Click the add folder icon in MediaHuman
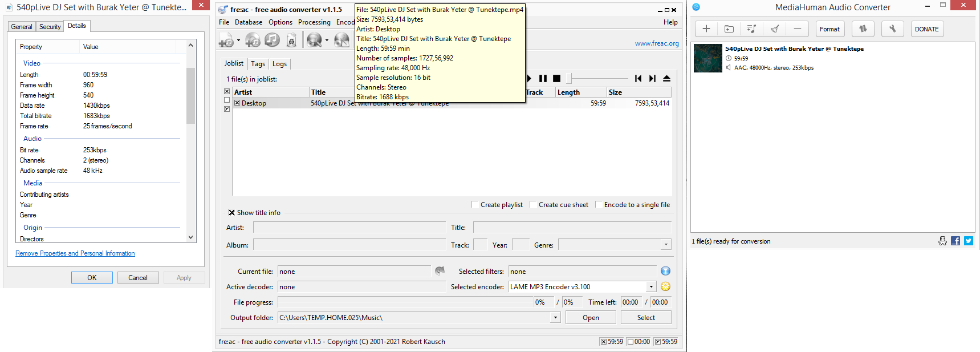The height and width of the screenshot is (352, 980). pyautogui.click(x=729, y=29)
